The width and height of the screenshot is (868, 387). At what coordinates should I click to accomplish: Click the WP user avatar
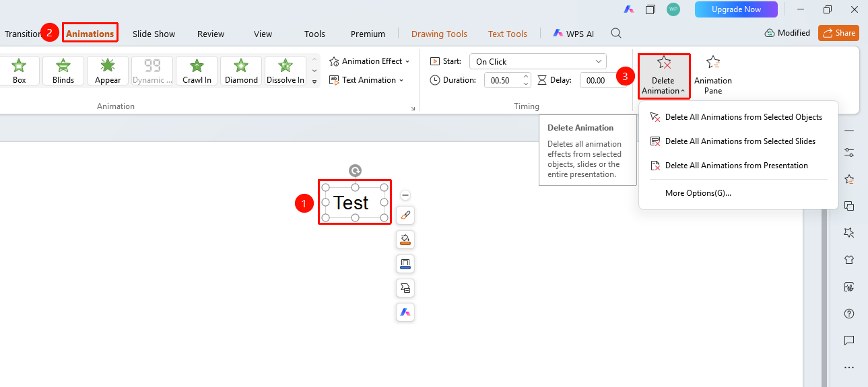pyautogui.click(x=673, y=9)
